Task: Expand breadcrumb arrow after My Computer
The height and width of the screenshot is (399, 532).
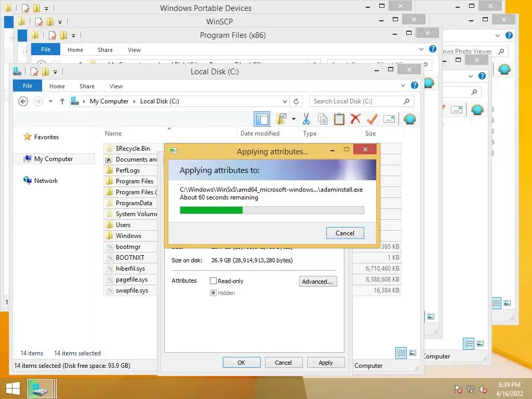Action: point(134,101)
